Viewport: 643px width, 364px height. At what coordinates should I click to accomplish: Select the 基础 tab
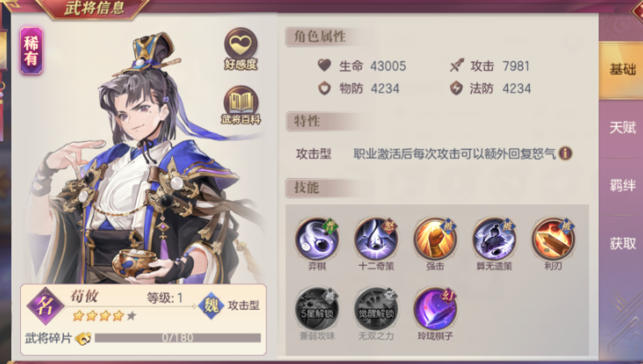point(622,69)
